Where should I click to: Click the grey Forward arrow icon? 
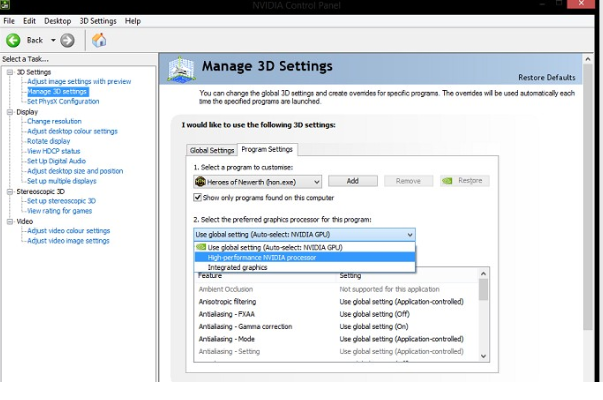pyautogui.click(x=67, y=40)
